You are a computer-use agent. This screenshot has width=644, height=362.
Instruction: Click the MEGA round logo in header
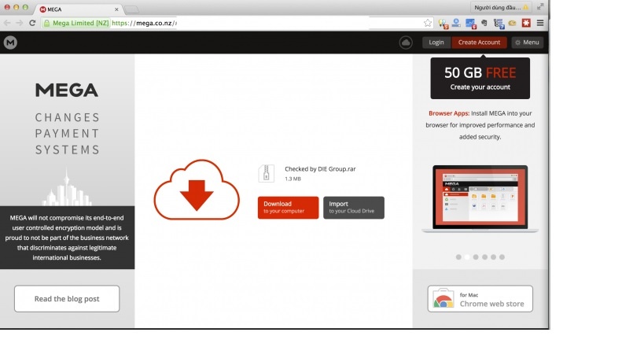pyautogui.click(x=10, y=42)
